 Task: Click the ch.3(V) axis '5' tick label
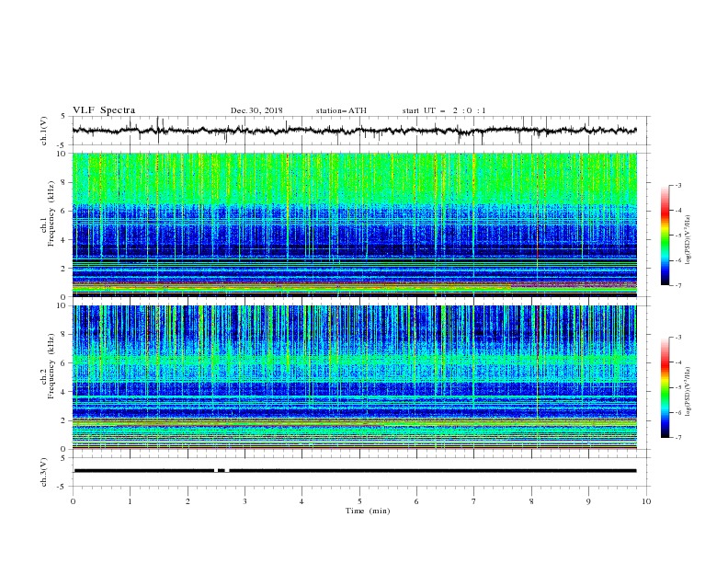(x=64, y=458)
